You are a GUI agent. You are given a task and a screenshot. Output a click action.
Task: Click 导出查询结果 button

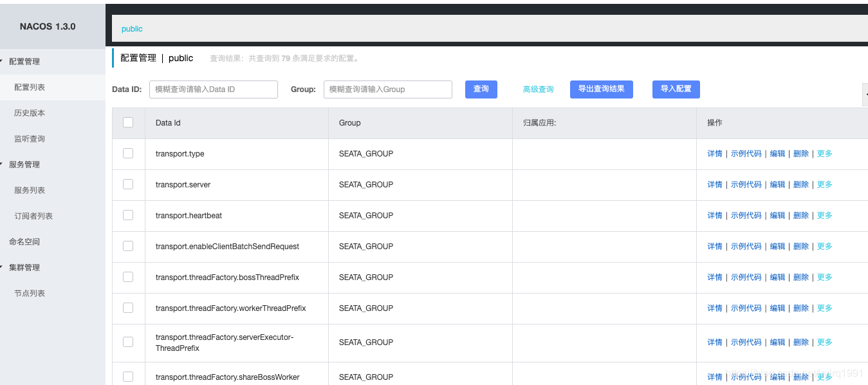[x=602, y=89]
